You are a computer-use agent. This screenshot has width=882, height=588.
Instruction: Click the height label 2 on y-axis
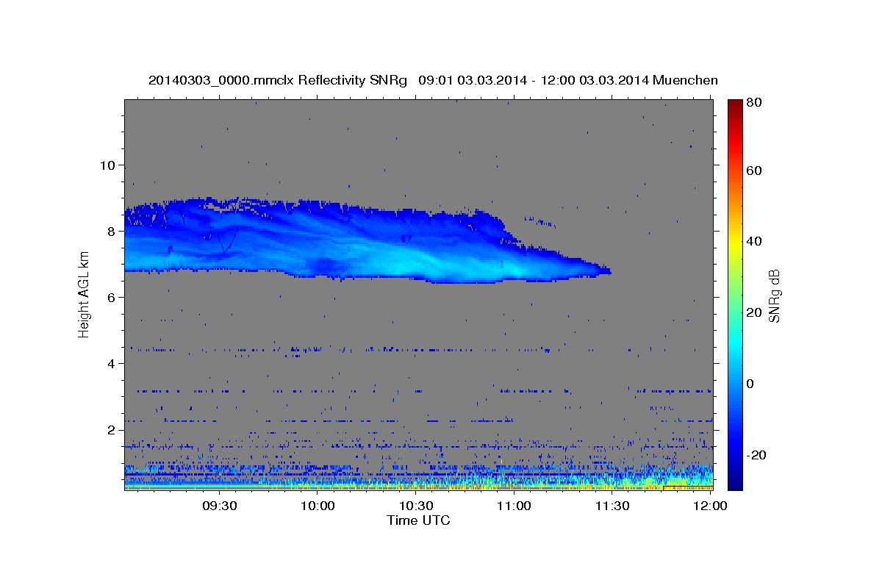[x=110, y=429]
